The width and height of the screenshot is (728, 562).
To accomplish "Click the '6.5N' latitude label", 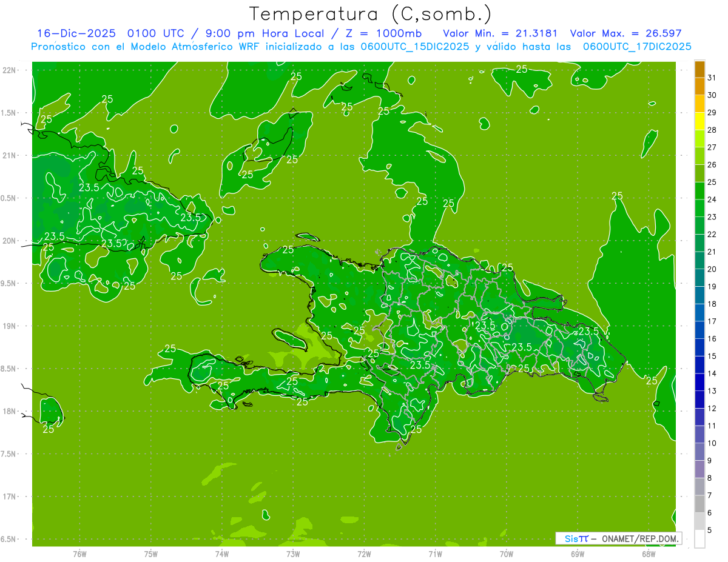I will pos(8,539).
